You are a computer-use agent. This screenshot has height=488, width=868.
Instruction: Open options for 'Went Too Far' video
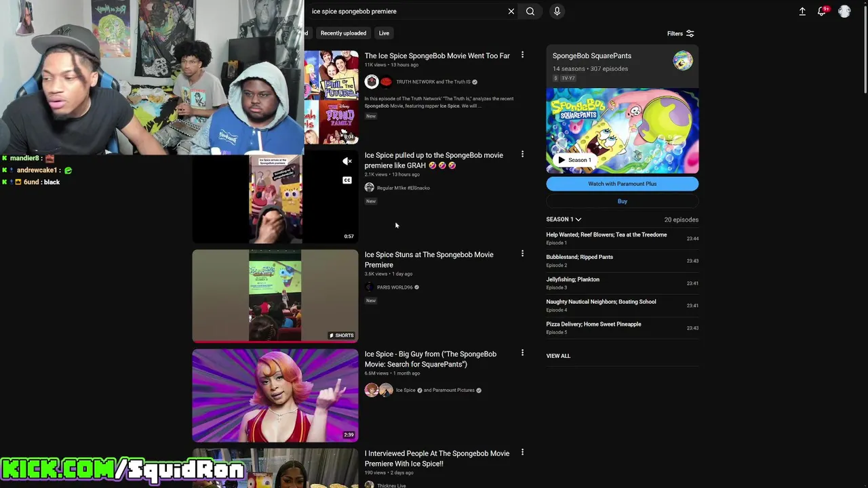[x=522, y=55]
